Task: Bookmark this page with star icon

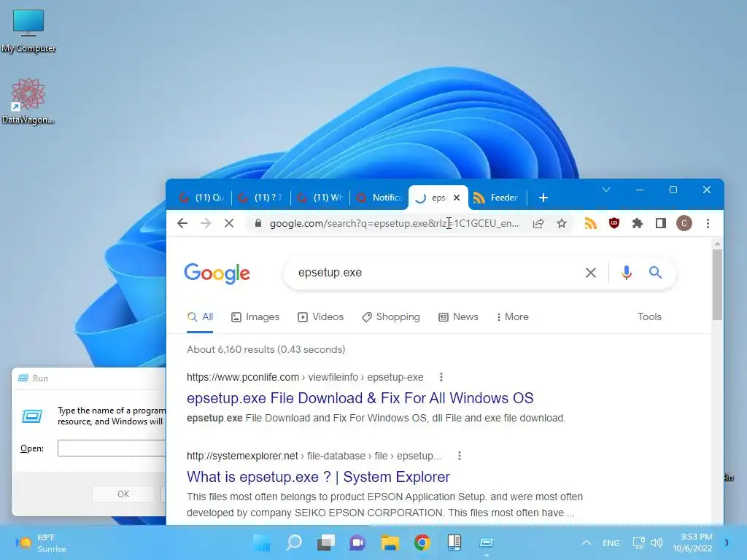Action: click(562, 223)
